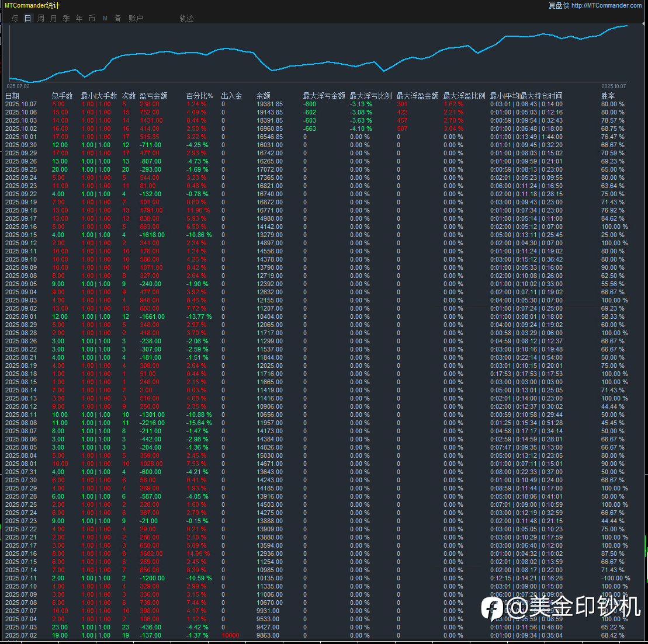Click the 胜率 column header
The width and height of the screenshot is (648, 644).
point(608,96)
